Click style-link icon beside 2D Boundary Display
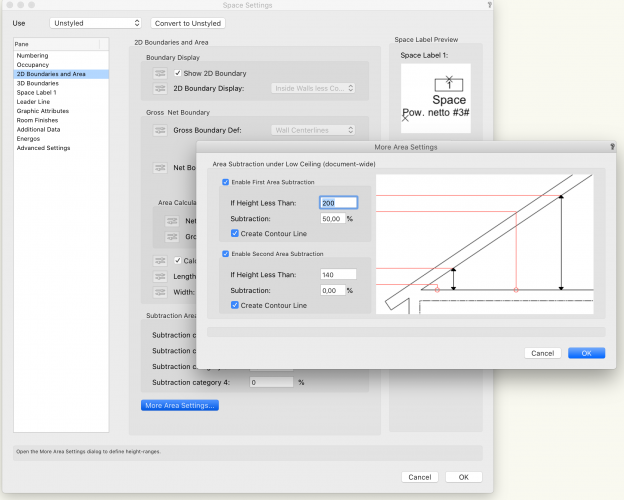 [x=160, y=89]
